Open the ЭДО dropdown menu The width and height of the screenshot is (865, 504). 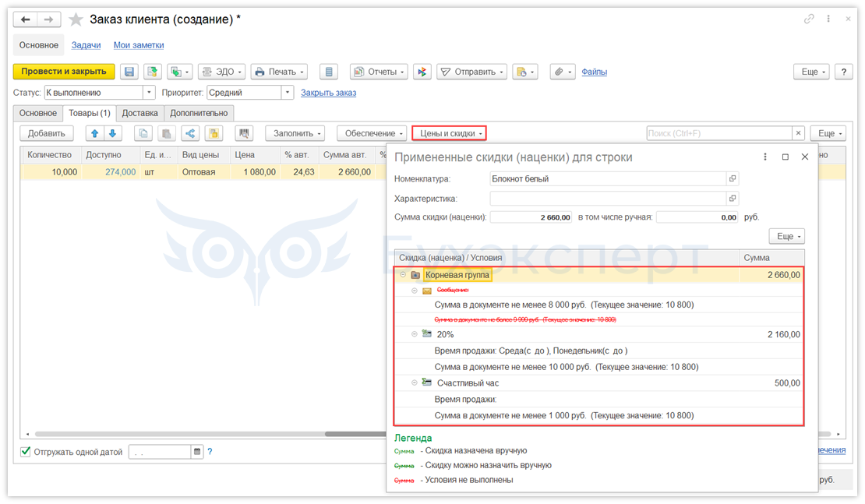point(222,72)
